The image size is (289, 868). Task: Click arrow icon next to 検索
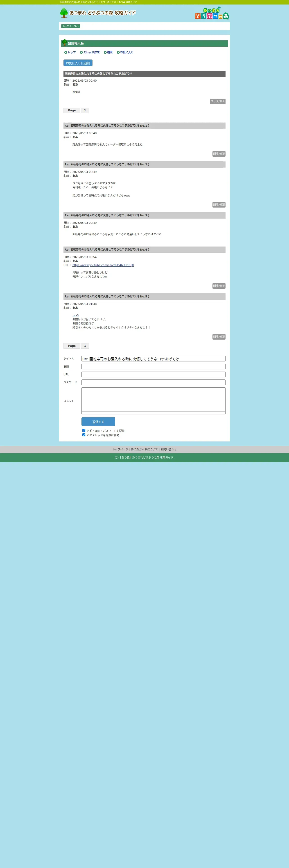(x=105, y=53)
